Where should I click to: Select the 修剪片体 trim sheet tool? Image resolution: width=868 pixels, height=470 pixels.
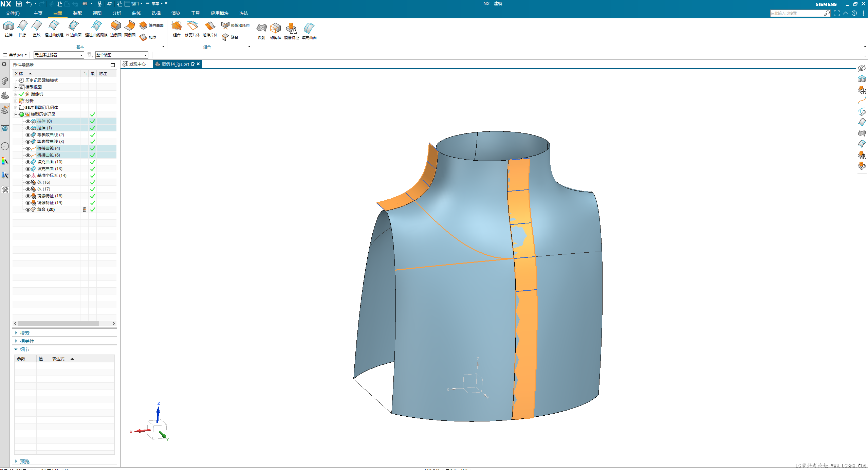click(x=192, y=29)
